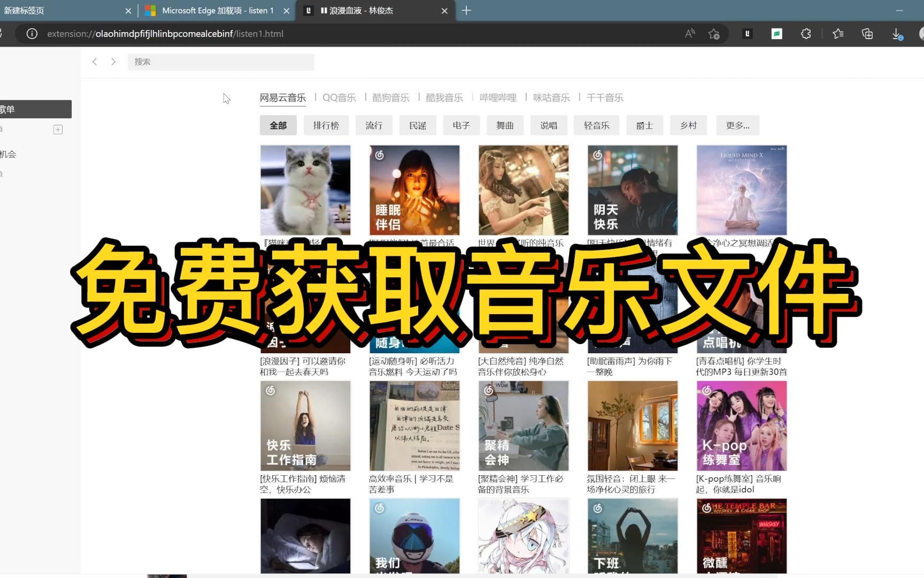This screenshot has height=578, width=924.
Task: Switch to Microsoft Edge 加载项 tab
Action: click(218, 11)
